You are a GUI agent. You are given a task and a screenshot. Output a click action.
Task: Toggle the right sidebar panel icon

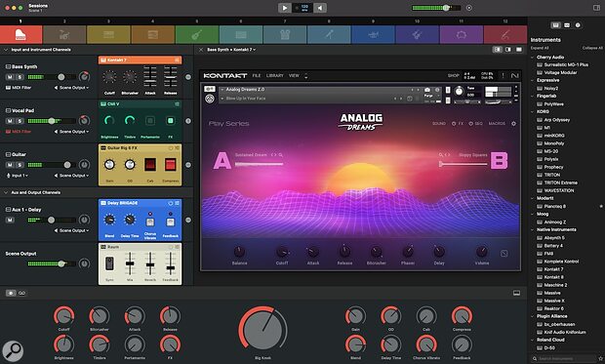click(596, 8)
